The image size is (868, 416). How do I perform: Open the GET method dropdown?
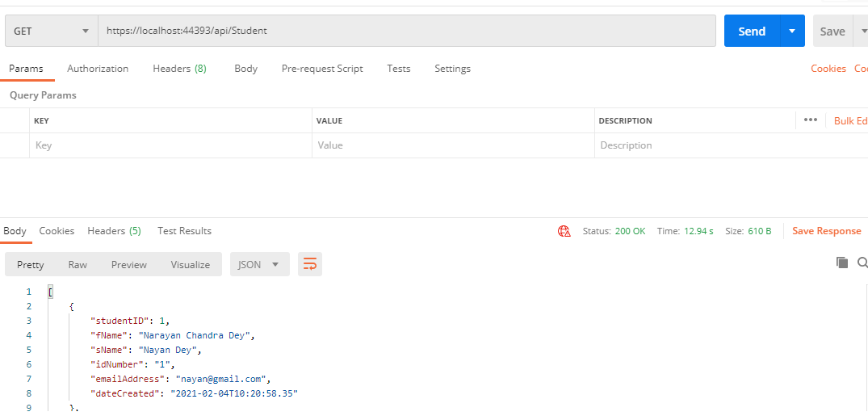pos(51,32)
